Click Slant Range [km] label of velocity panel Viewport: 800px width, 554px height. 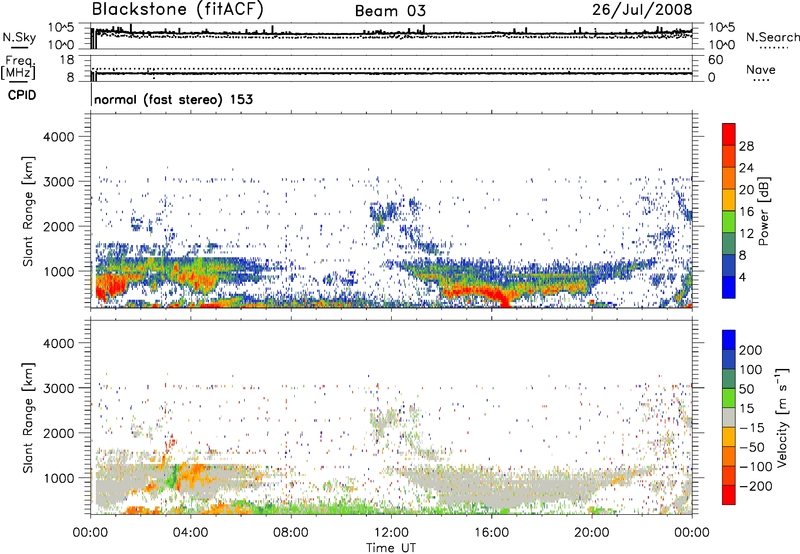(x=28, y=418)
